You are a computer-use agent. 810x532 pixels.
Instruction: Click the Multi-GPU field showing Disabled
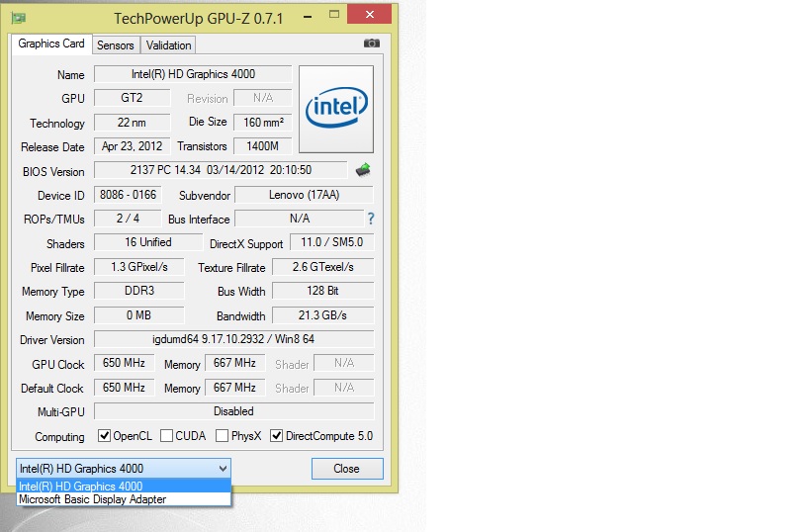(x=233, y=411)
